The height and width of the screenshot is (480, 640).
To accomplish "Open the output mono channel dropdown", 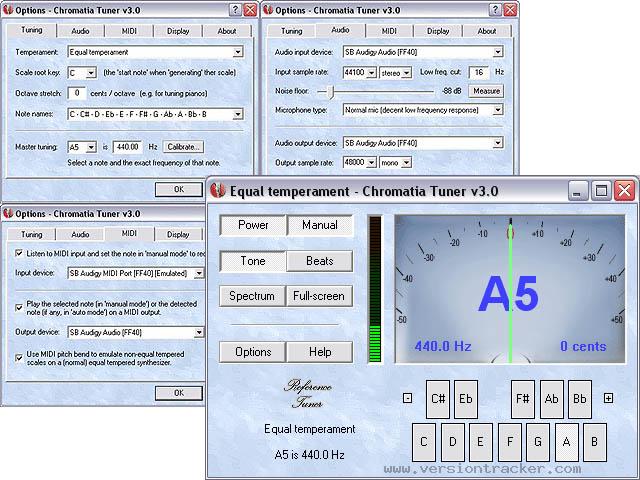I will point(406,162).
